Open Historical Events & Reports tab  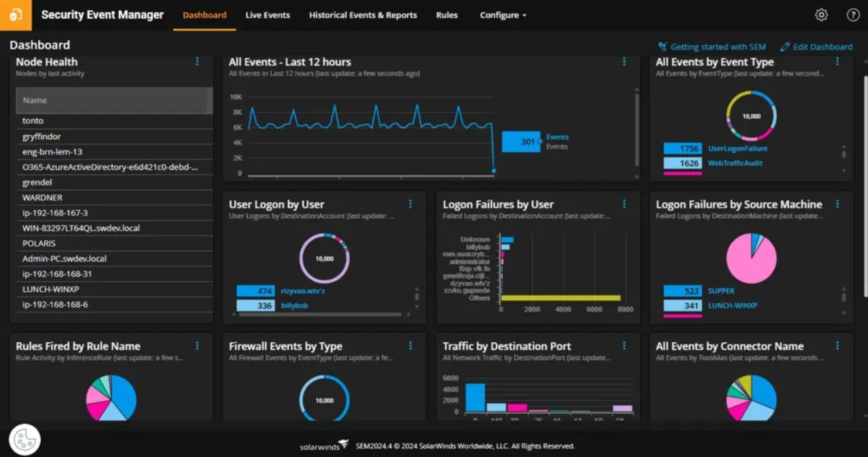(x=363, y=15)
